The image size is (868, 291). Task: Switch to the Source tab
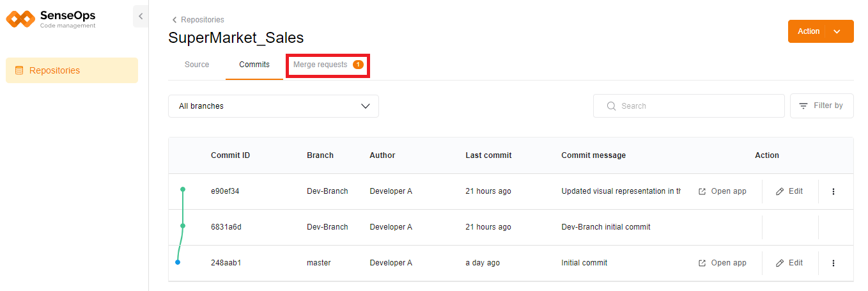point(197,65)
